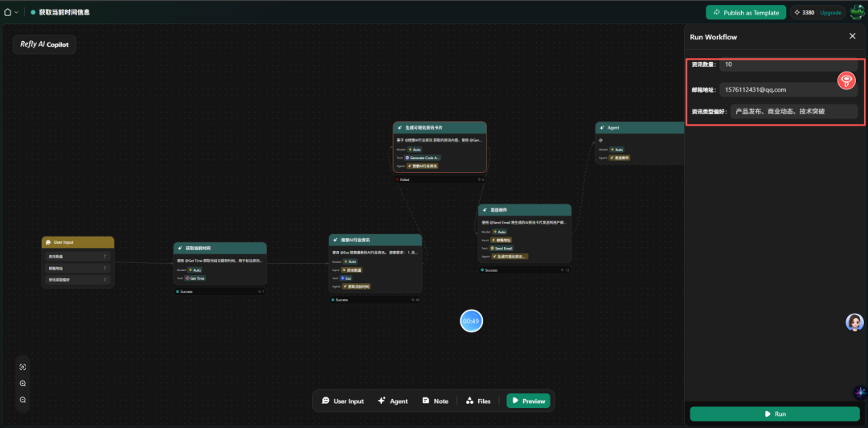Image resolution: width=868 pixels, height=428 pixels.
Task: Open the Refly AI Copilot panel
Action: pos(44,44)
